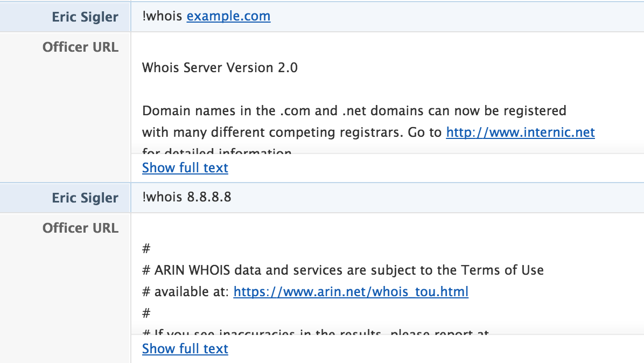Click the "Whois Server Version 2.0" line
Image resolution: width=644 pixels, height=363 pixels.
220,67
